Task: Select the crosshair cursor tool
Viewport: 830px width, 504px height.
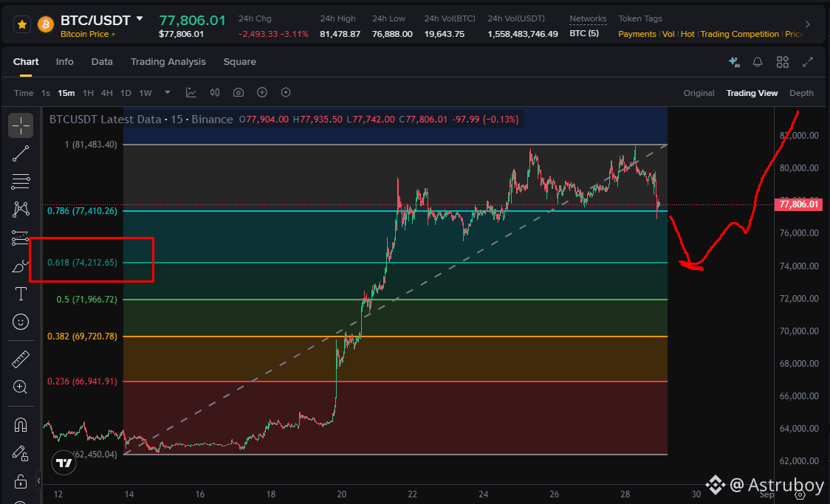Action: (x=21, y=126)
